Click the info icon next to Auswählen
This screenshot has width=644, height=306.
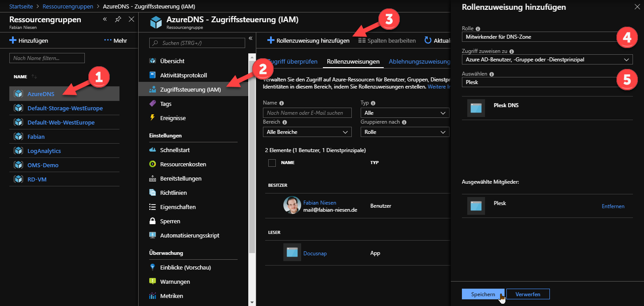[x=492, y=74]
